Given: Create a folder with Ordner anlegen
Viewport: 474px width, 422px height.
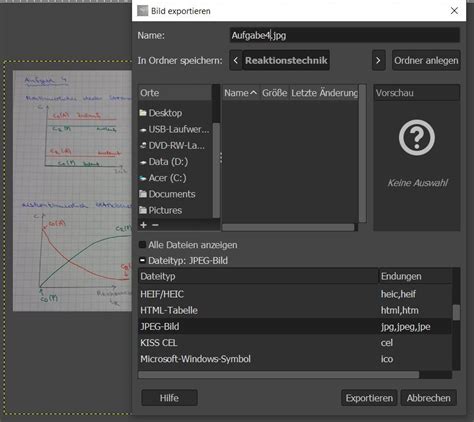Looking at the screenshot, I should pos(426,60).
